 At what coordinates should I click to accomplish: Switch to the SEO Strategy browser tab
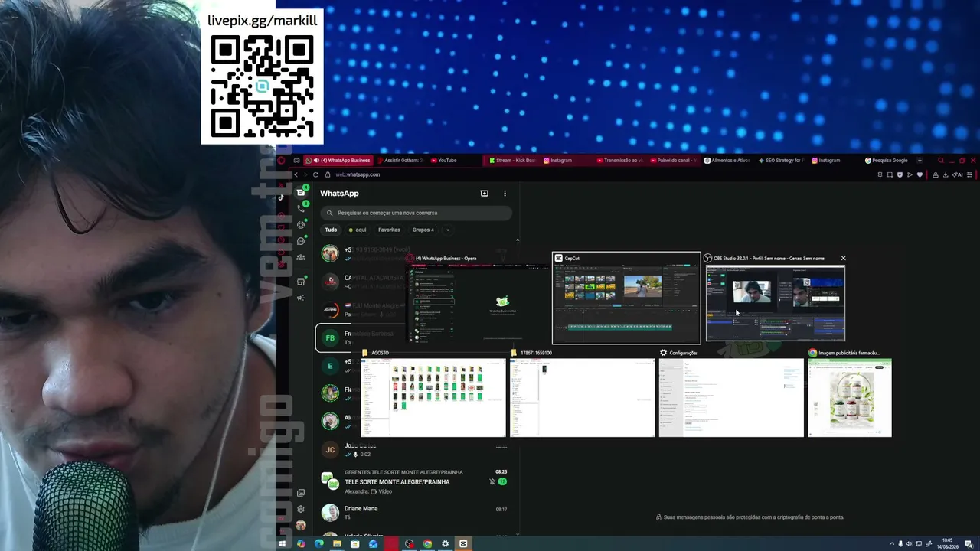780,161
